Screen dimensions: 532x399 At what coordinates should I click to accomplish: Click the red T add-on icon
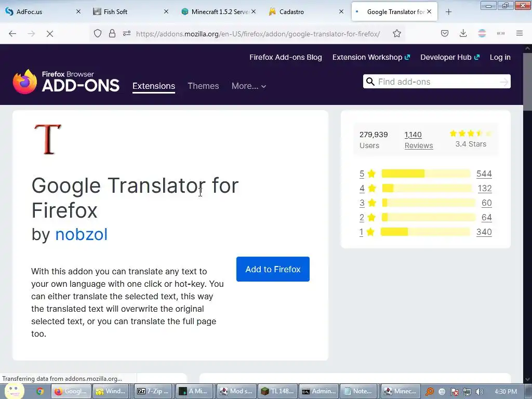point(47,139)
